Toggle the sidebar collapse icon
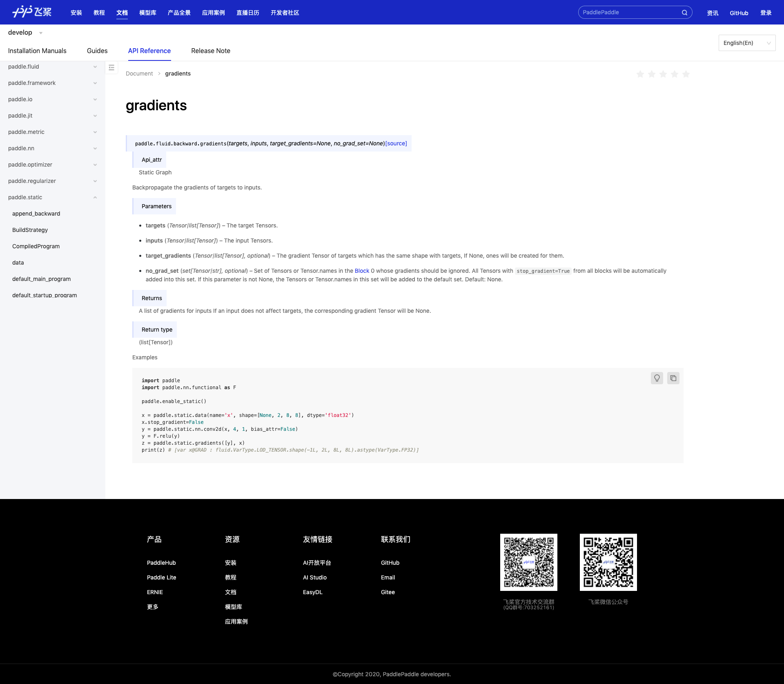This screenshot has width=784, height=684. [x=111, y=67]
